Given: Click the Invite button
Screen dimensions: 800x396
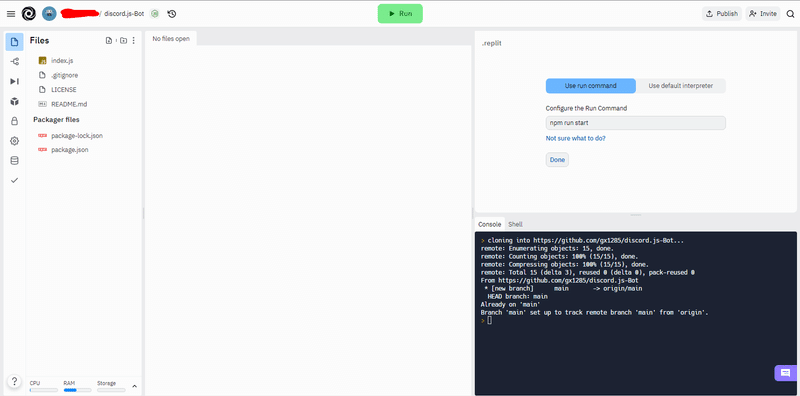Looking at the screenshot, I should click(763, 14).
